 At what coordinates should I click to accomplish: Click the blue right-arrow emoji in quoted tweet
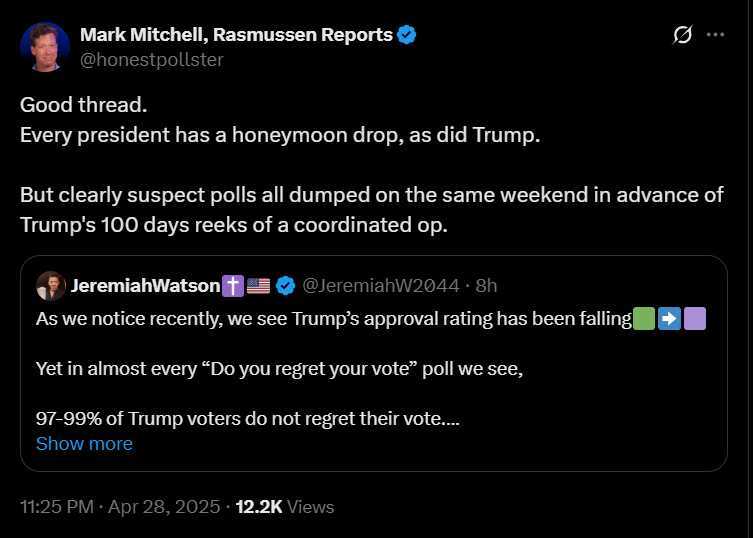(669, 318)
